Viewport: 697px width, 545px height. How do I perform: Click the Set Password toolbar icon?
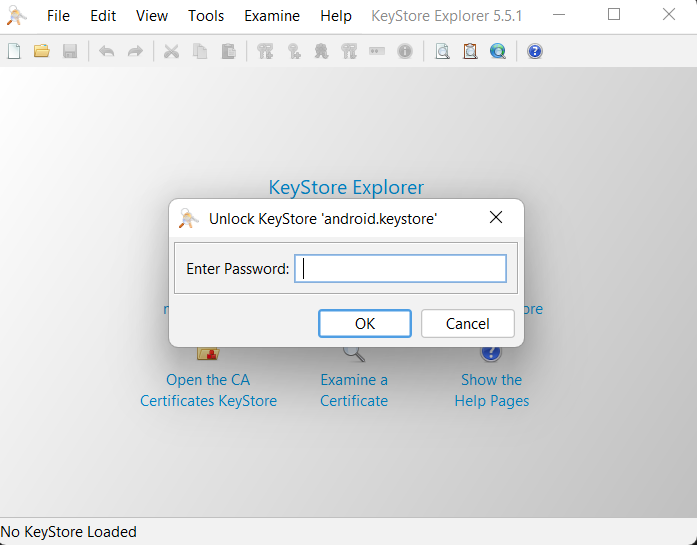click(377, 51)
